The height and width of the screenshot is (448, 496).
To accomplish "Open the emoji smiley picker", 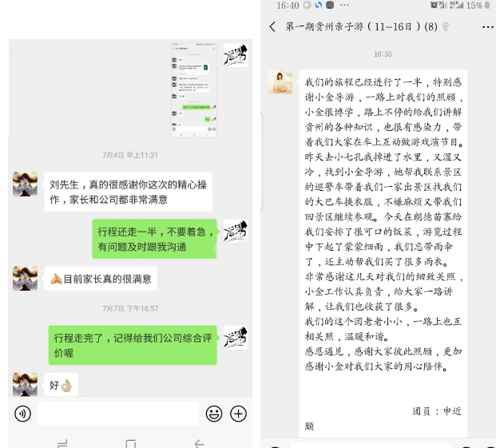I will click(214, 413).
